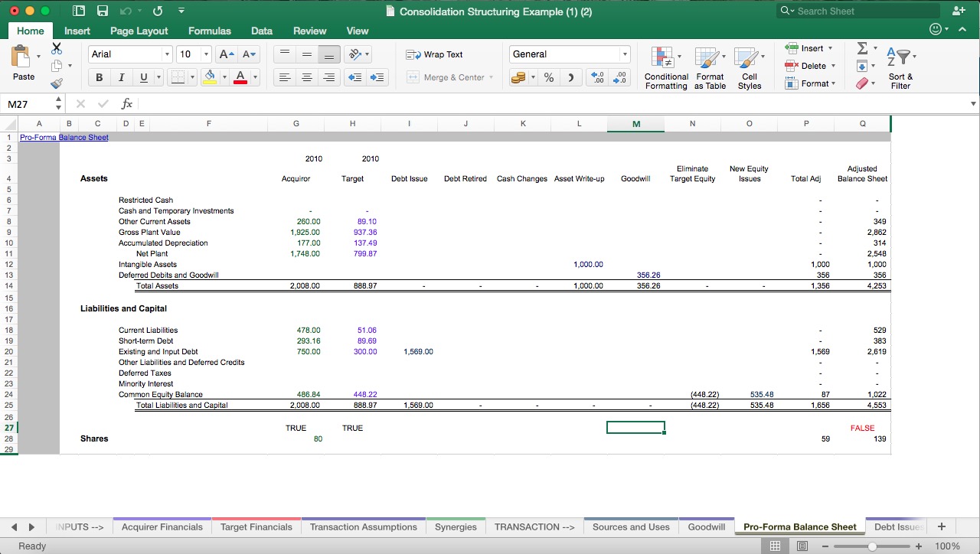The height and width of the screenshot is (554, 980).
Task: Toggle italic formatting
Action: coord(120,77)
